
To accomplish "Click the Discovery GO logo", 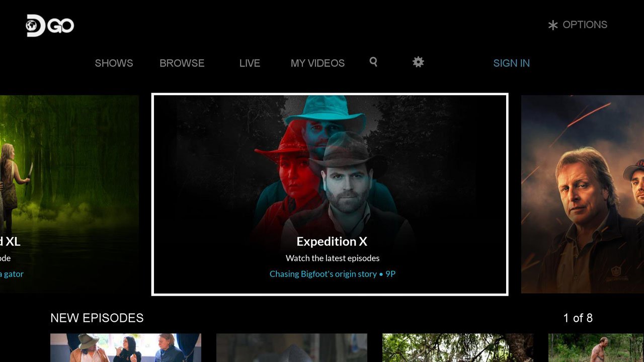I will (x=49, y=24).
